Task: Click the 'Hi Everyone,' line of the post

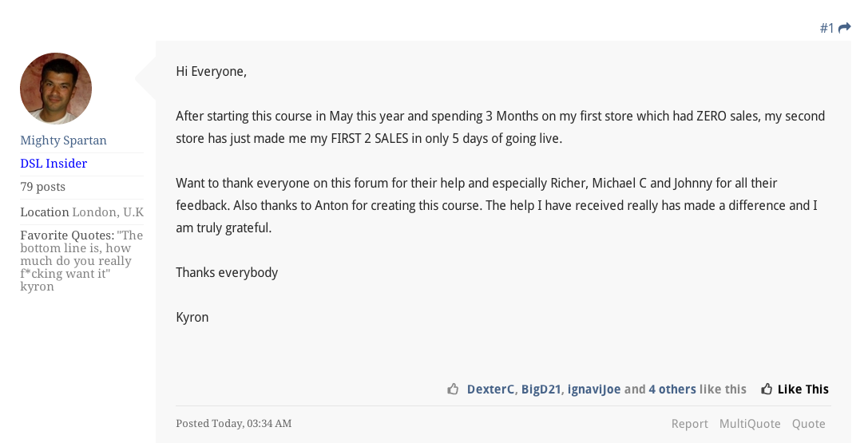Action: [211, 72]
